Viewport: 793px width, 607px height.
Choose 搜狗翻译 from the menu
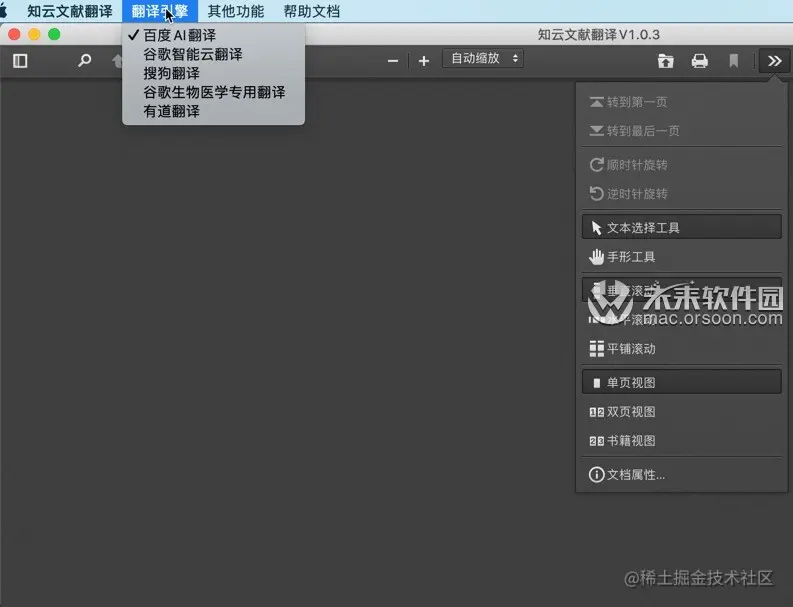(213, 73)
